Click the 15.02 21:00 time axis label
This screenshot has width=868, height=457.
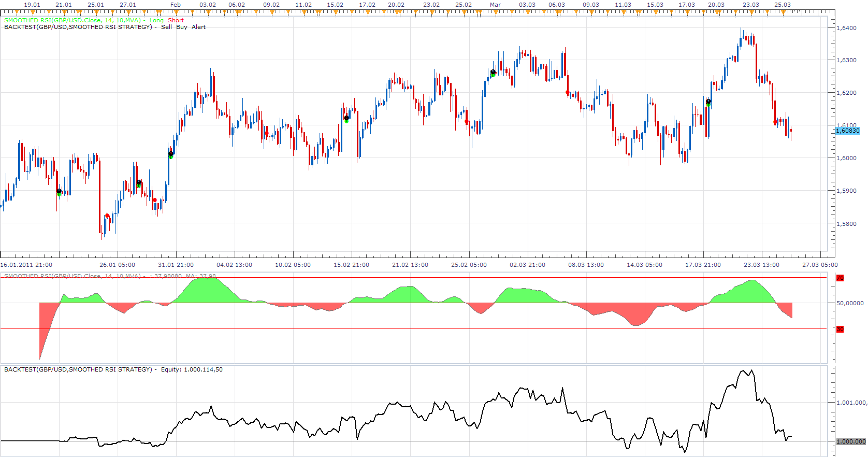352,265
